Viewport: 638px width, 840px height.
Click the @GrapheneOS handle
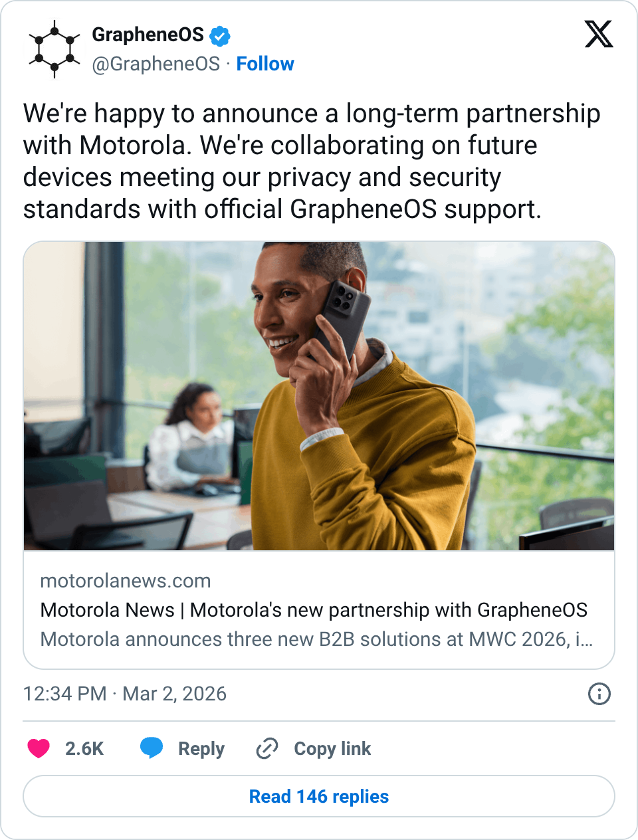coord(156,64)
